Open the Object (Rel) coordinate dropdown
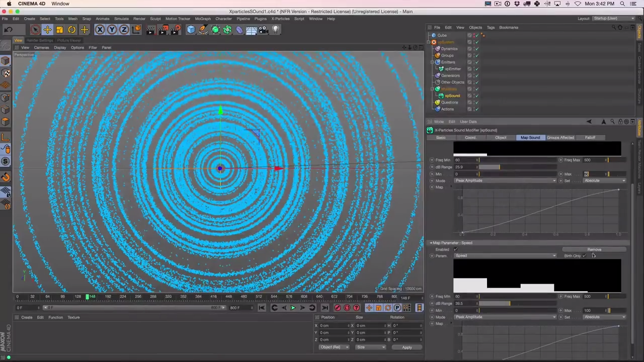This screenshot has height=362, width=644. click(334, 347)
